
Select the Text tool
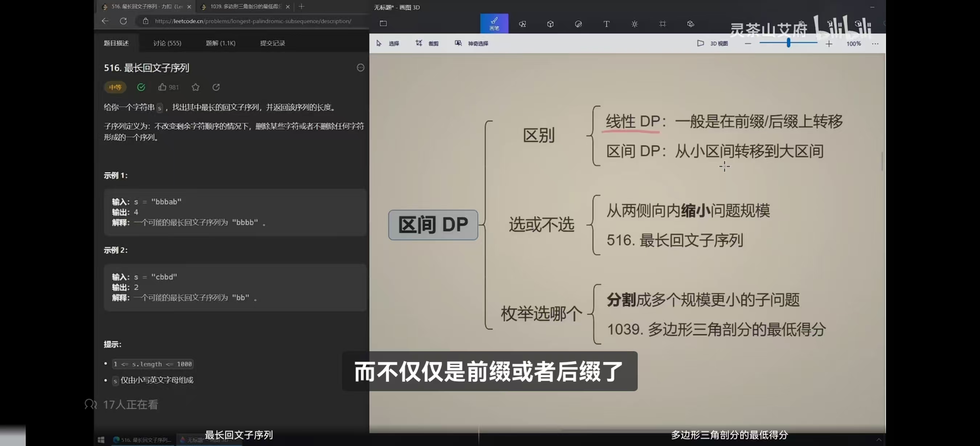tap(607, 24)
